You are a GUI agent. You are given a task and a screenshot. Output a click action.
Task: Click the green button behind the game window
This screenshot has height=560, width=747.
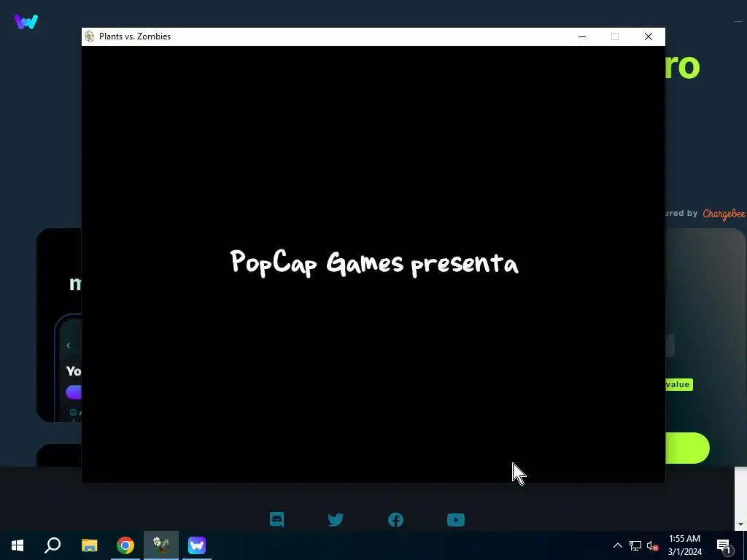click(687, 448)
